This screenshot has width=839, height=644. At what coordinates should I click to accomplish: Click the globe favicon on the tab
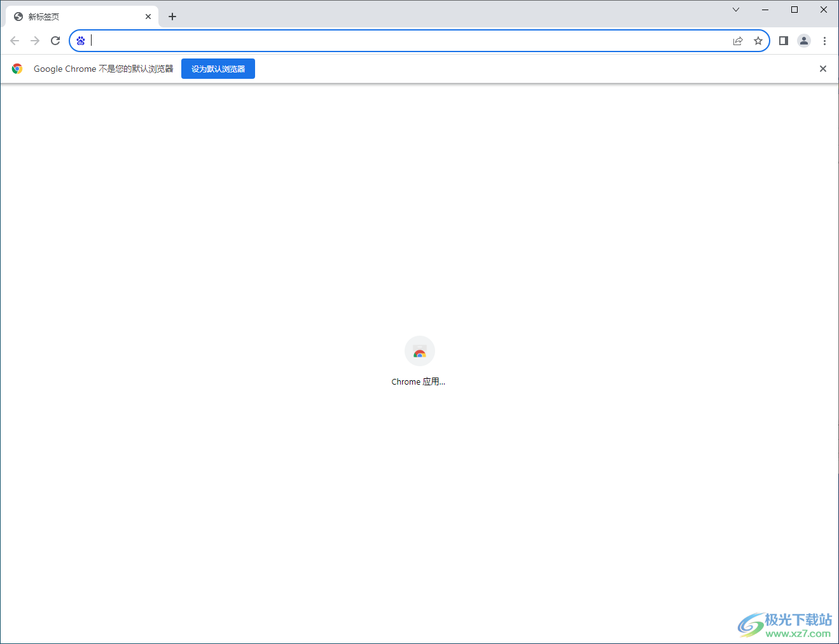click(x=18, y=17)
